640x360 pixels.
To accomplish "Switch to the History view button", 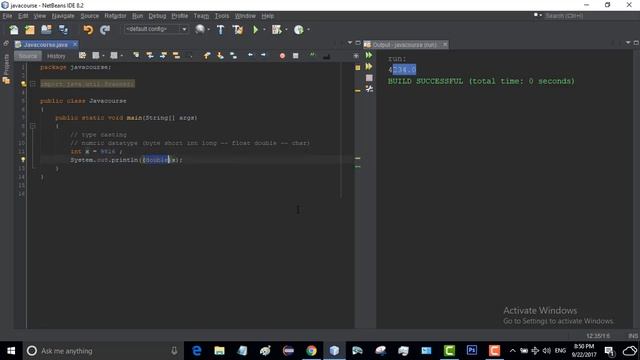I will (x=56, y=56).
